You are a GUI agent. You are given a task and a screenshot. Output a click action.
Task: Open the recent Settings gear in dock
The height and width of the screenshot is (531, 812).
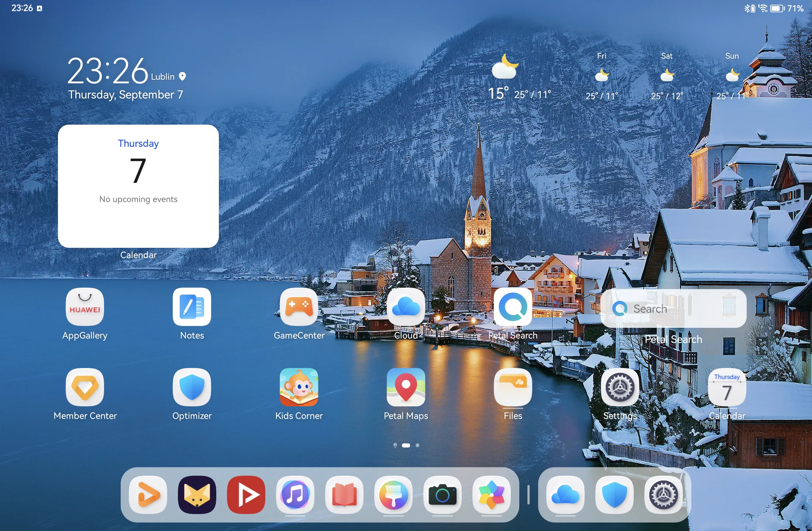pyautogui.click(x=664, y=495)
